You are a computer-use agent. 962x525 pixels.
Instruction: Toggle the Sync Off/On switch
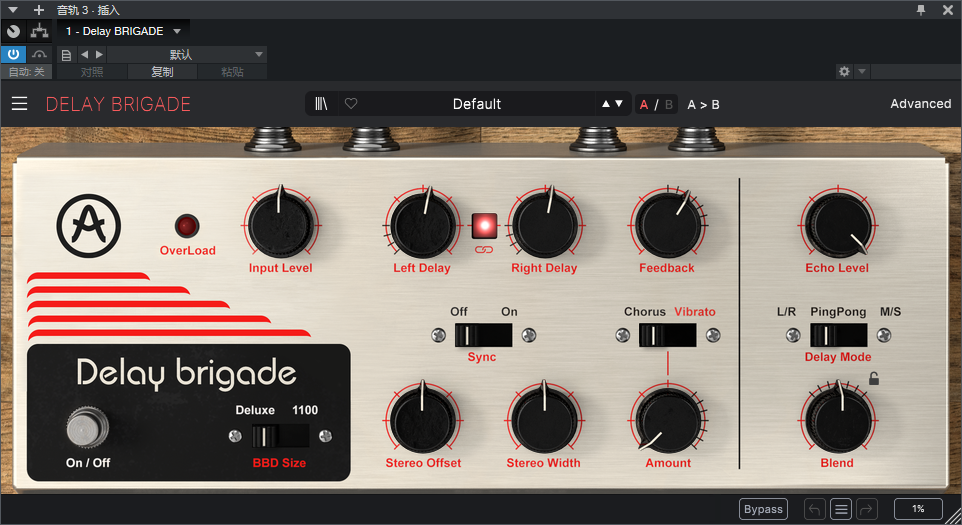click(x=483, y=335)
